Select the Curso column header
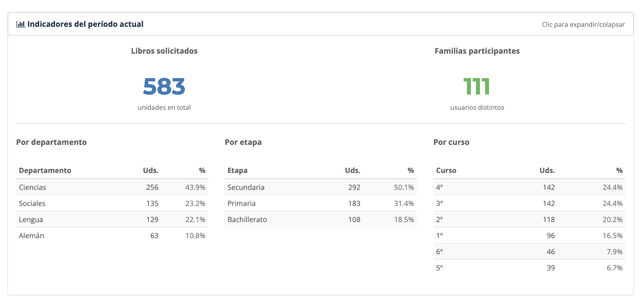644x303 pixels. coord(446,170)
